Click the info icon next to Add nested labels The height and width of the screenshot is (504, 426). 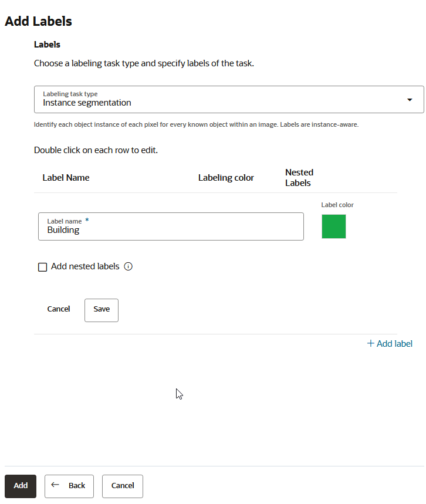[128, 266]
